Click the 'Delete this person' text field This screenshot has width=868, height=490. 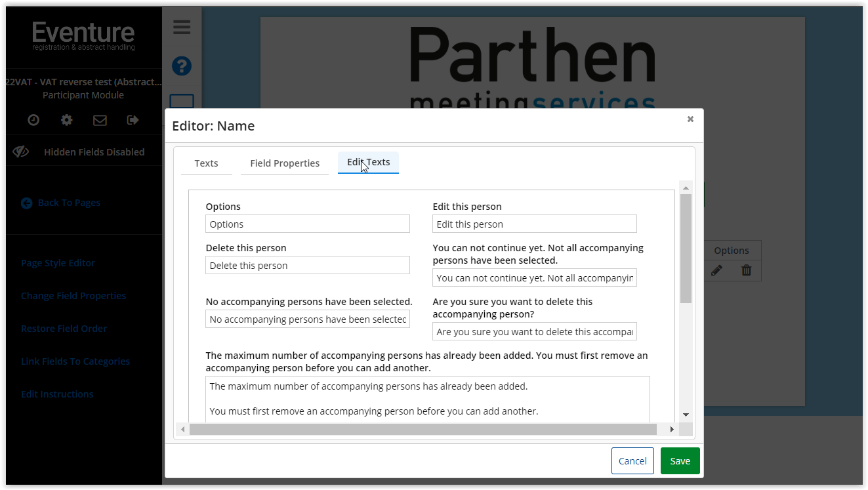click(x=307, y=266)
